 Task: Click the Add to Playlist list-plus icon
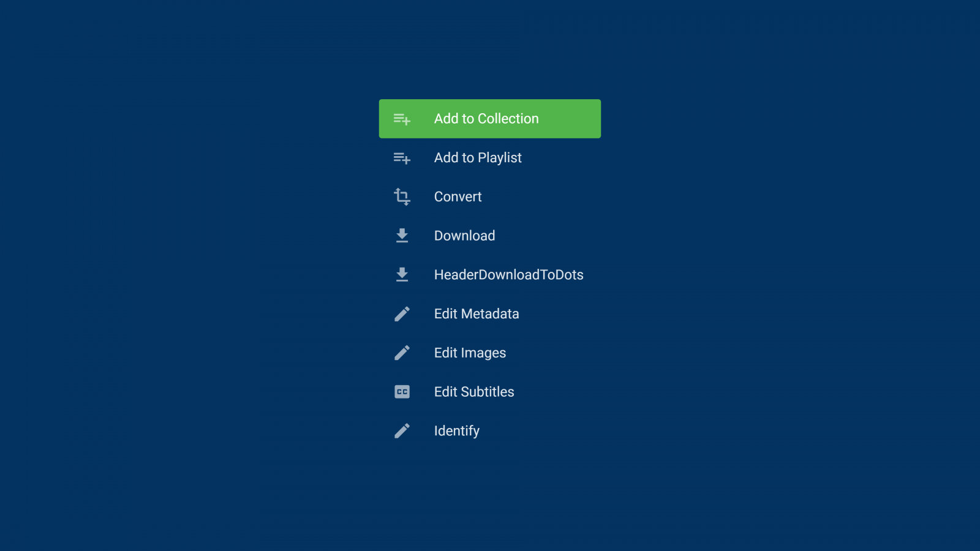coord(402,159)
